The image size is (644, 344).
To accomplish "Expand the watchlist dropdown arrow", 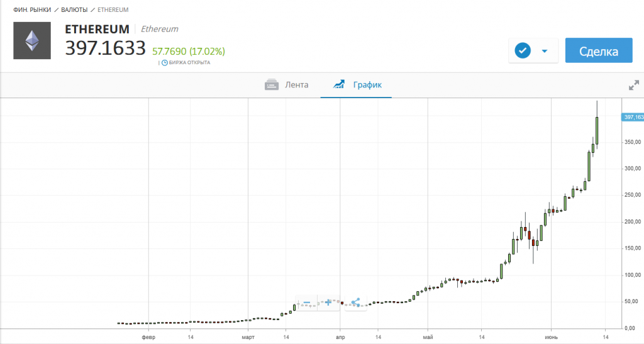I will point(545,52).
